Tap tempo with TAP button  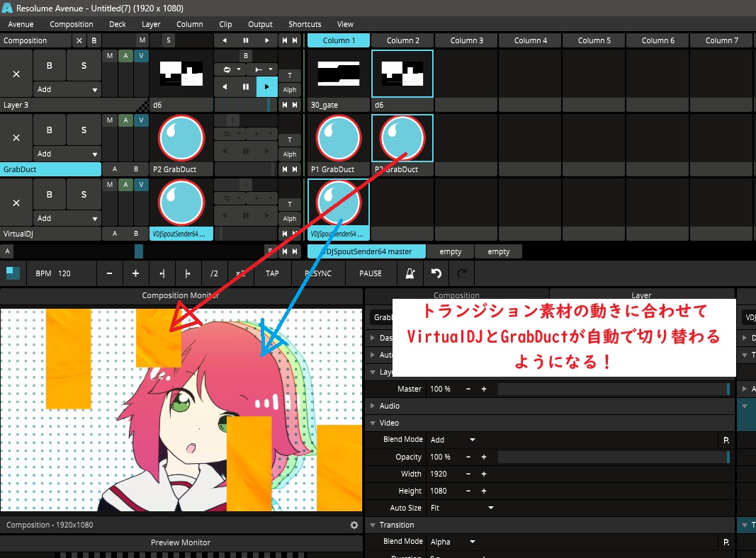point(272,273)
